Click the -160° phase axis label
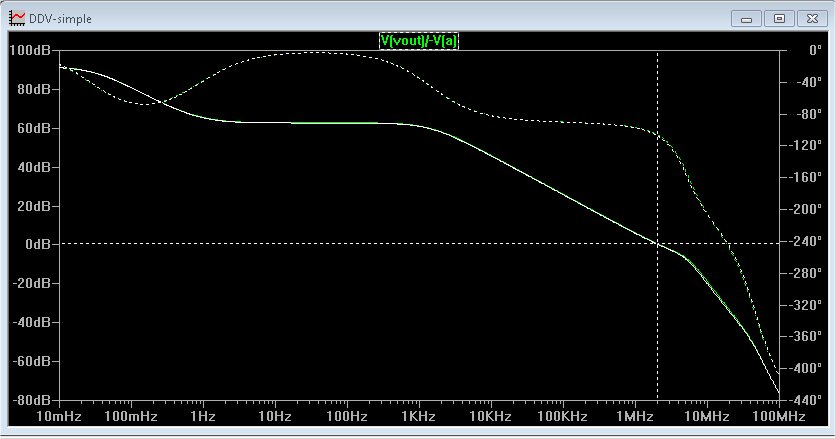This screenshot has height=439, width=835. pos(805,177)
